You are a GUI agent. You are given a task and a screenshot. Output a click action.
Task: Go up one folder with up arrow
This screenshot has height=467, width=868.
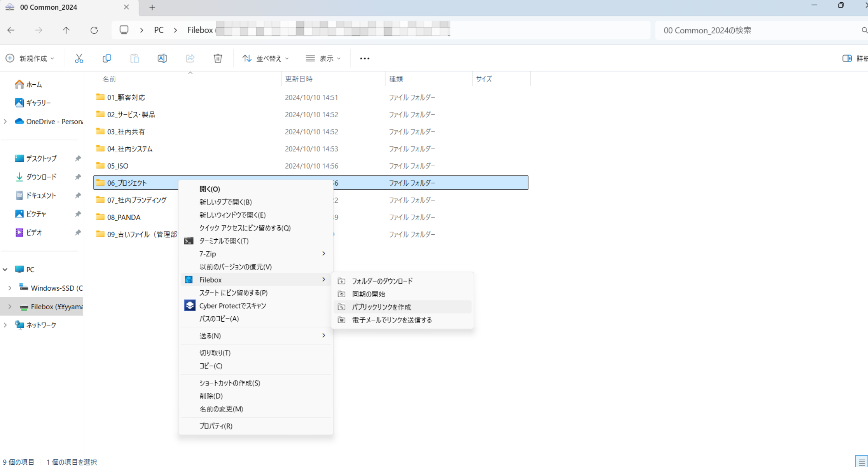coord(66,30)
